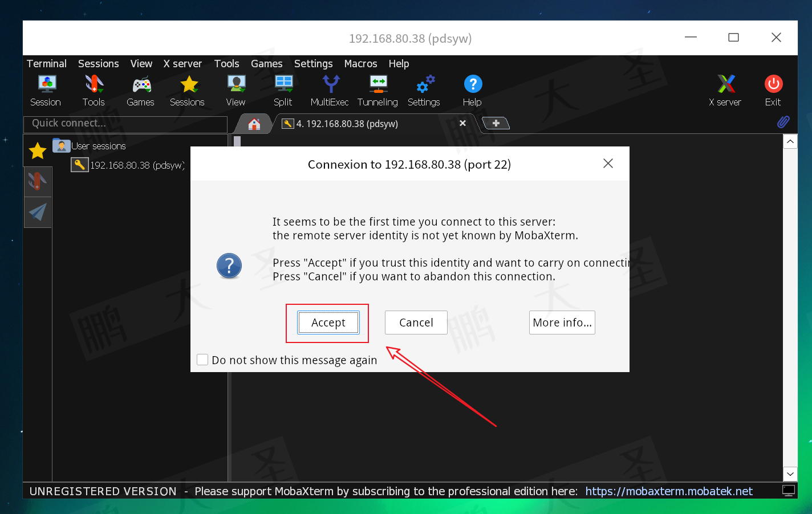Viewport: 812px width, 514px height.
Task: Tick Do not show this message again
Action: point(202,360)
